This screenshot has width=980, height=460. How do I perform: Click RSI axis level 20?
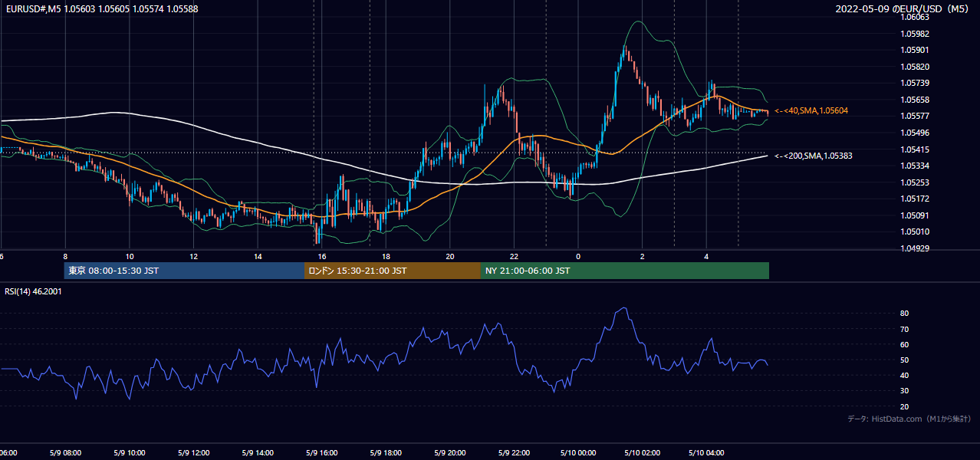click(905, 406)
